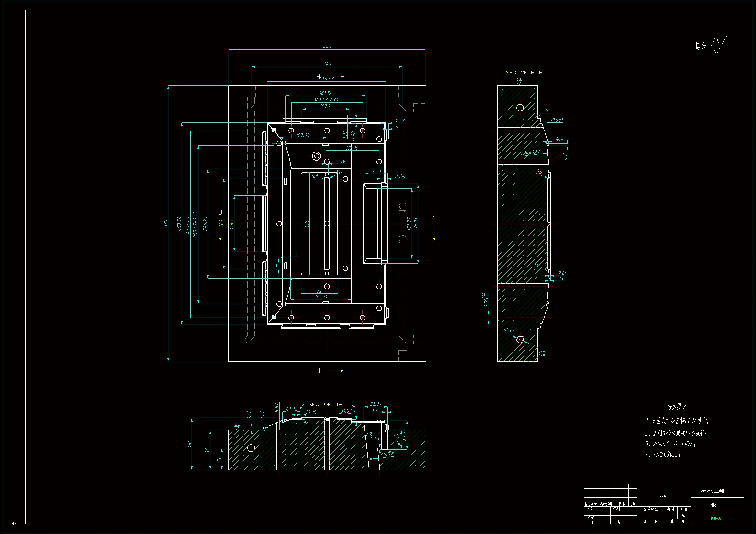756x534 pixels.
Task: Click the A1 sheet size label
Action: (x=14, y=523)
